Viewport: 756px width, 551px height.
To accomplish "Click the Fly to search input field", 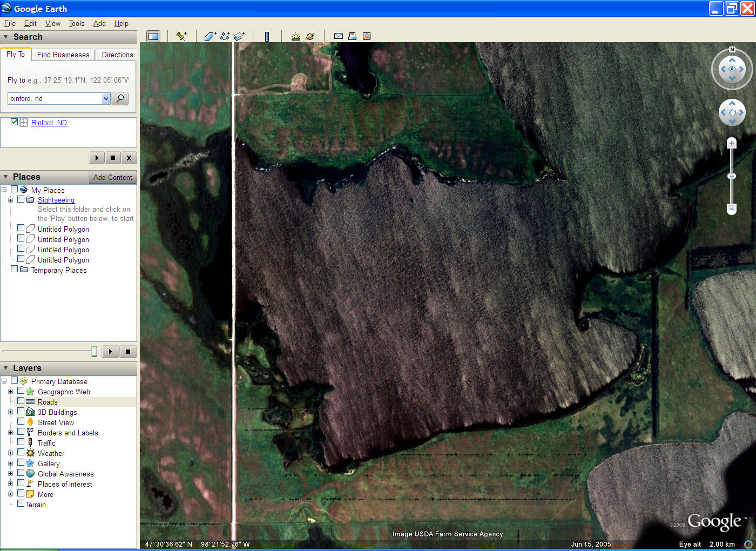I will (x=55, y=98).
